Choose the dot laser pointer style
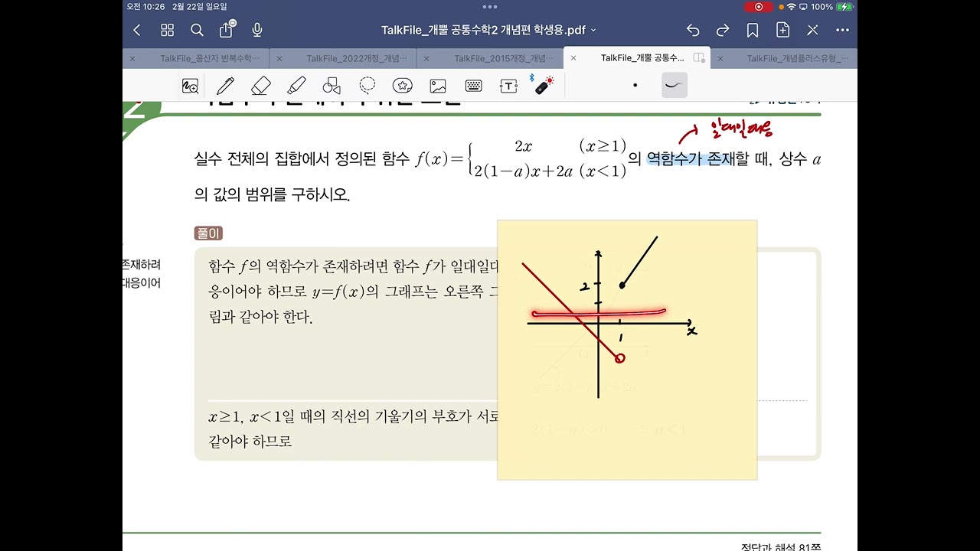The width and height of the screenshot is (980, 551). pyautogui.click(x=635, y=85)
